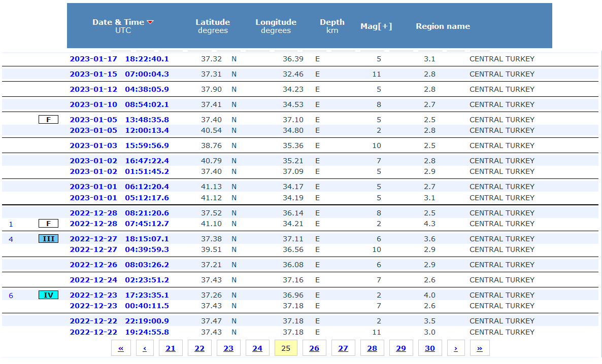Open page 24 of results
The height and width of the screenshot is (364, 602).
257,348
